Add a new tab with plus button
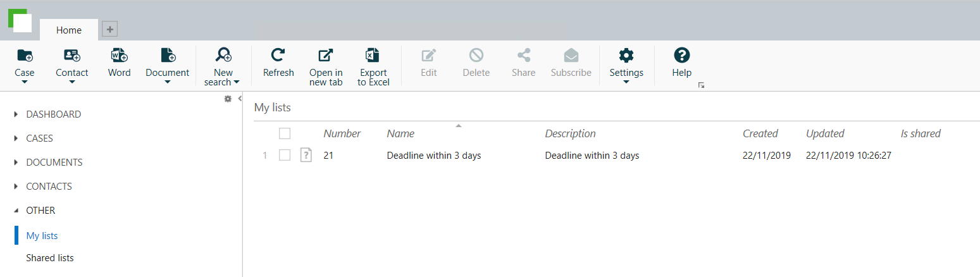Viewport: 980px width, 277px height. pos(109,29)
